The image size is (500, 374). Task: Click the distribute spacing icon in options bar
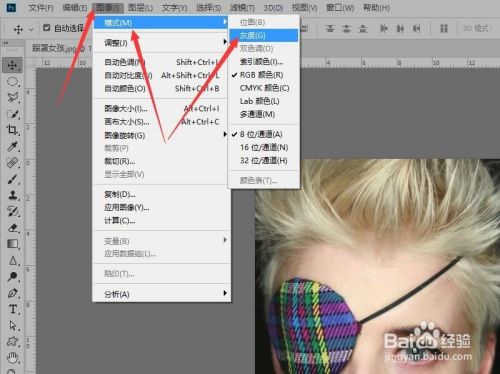pos(444,29)
